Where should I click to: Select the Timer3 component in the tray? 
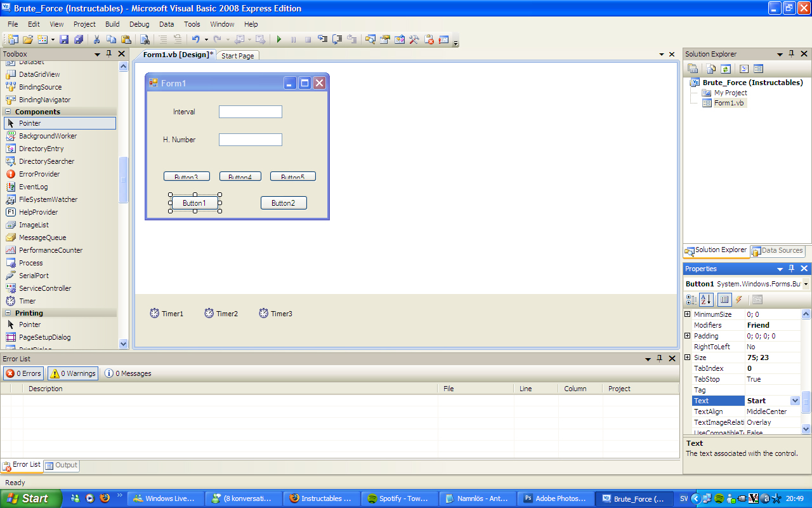click(276, 313)
